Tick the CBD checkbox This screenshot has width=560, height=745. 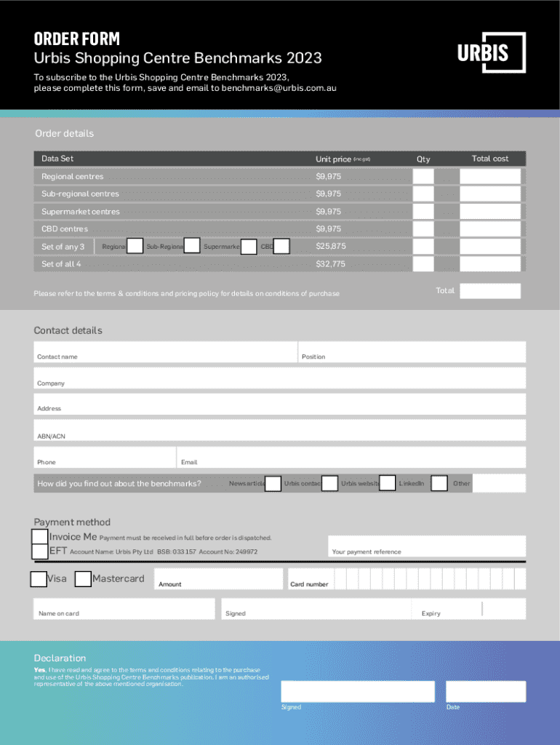point(282,247)
